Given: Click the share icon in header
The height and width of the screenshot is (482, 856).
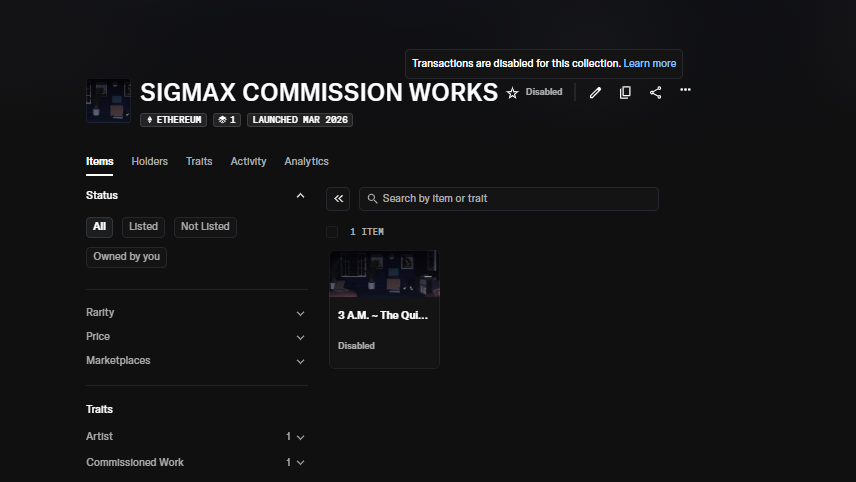Looking at the screenshot, I should (655, 92).
